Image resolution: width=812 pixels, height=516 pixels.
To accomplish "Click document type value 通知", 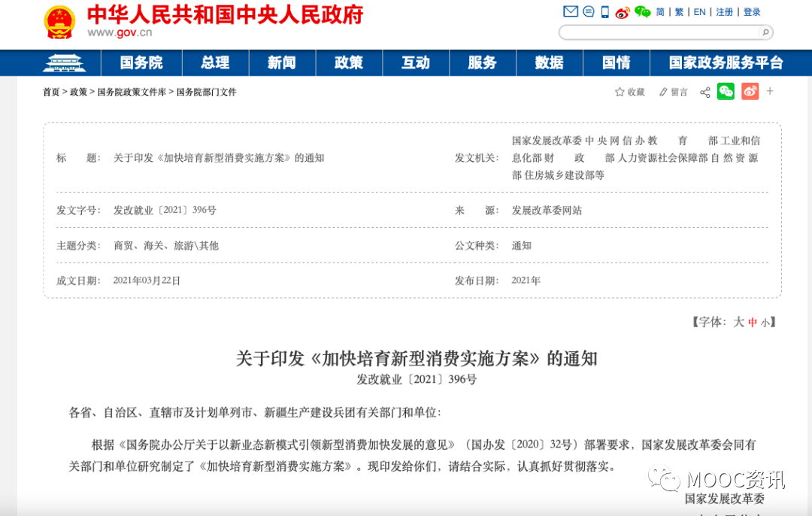I will (x=522, y=245).
